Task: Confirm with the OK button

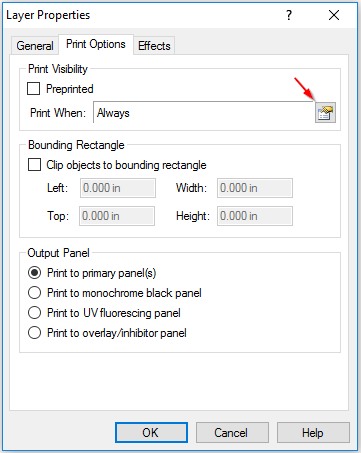Action: pos(151,433)
